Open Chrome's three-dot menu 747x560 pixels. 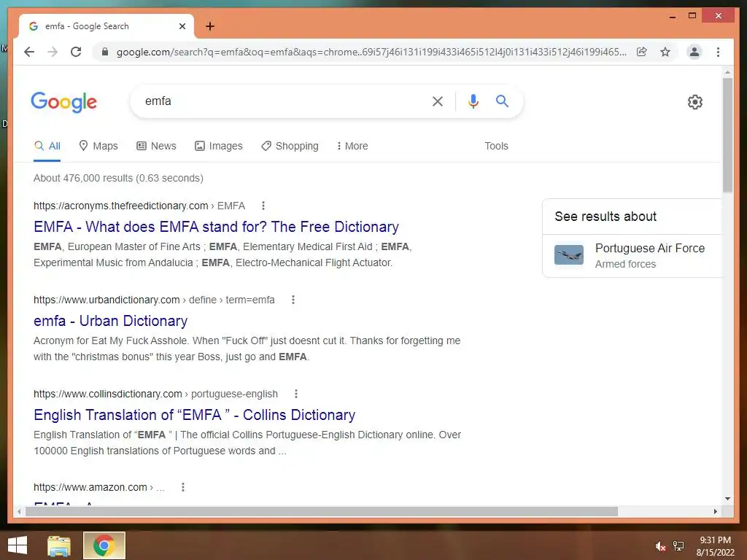pyautogui.click(x=718, y=52)
